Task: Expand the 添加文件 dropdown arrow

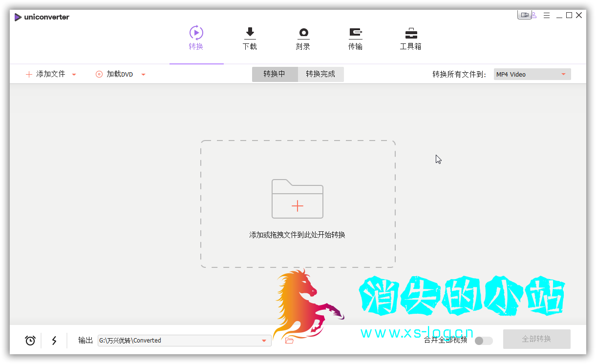Action: pyautogui.click(x=74, y=75)
